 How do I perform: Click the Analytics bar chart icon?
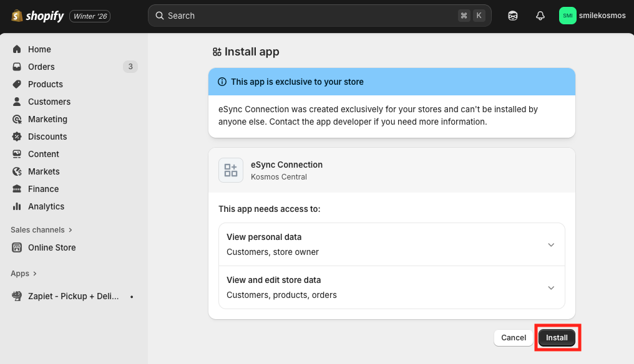(x=17, y=206)
